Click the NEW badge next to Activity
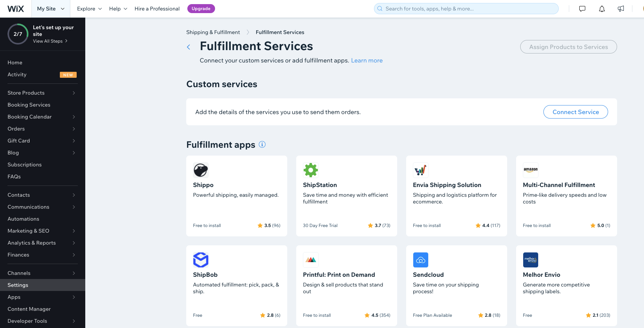Viewport: 644px width, 328px height. point(68,75)
